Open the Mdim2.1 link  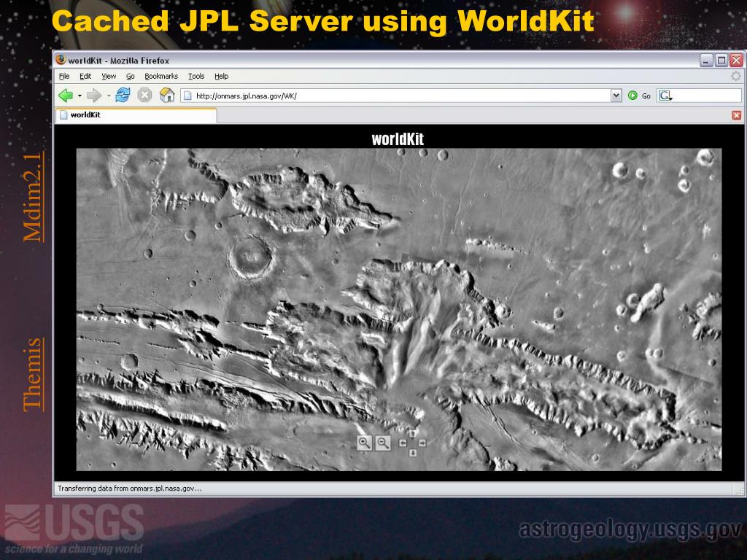[33, 197]
